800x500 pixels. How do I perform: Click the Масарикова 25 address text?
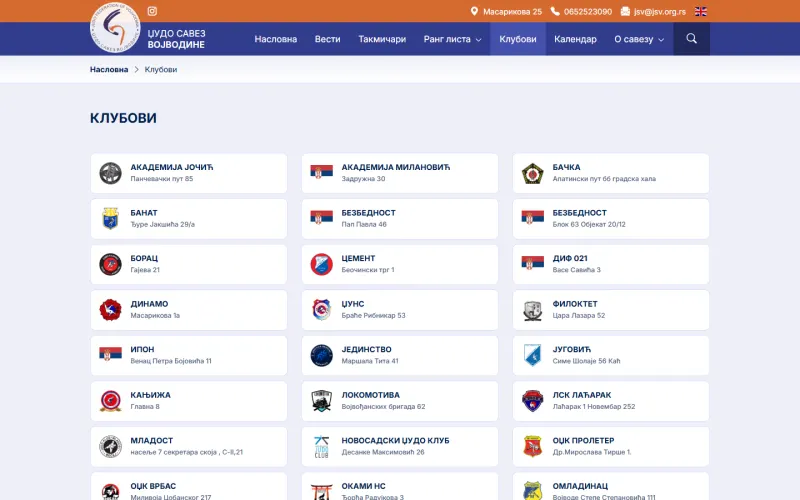click(x=512, y=11)
